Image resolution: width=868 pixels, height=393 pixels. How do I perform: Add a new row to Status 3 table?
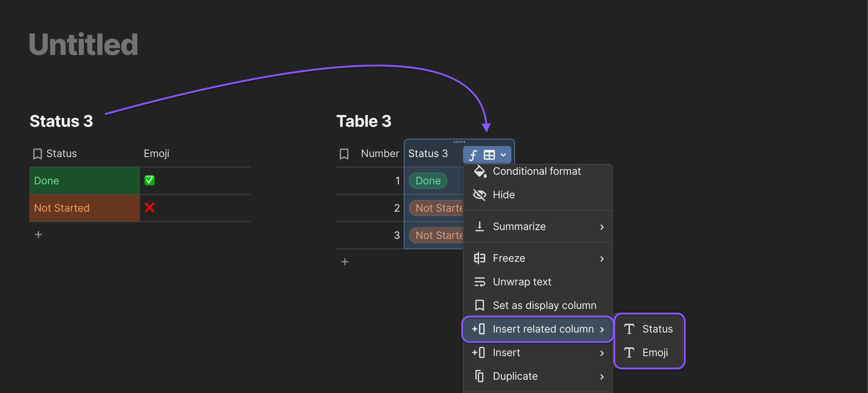38,235
